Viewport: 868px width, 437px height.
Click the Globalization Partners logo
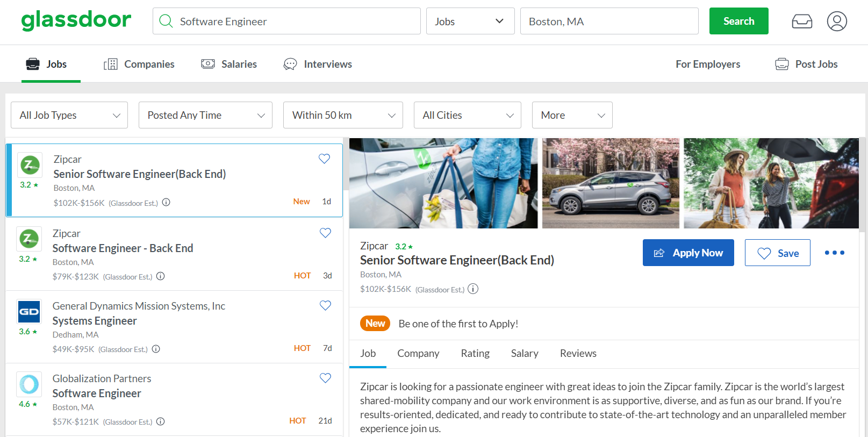(29, 384)
